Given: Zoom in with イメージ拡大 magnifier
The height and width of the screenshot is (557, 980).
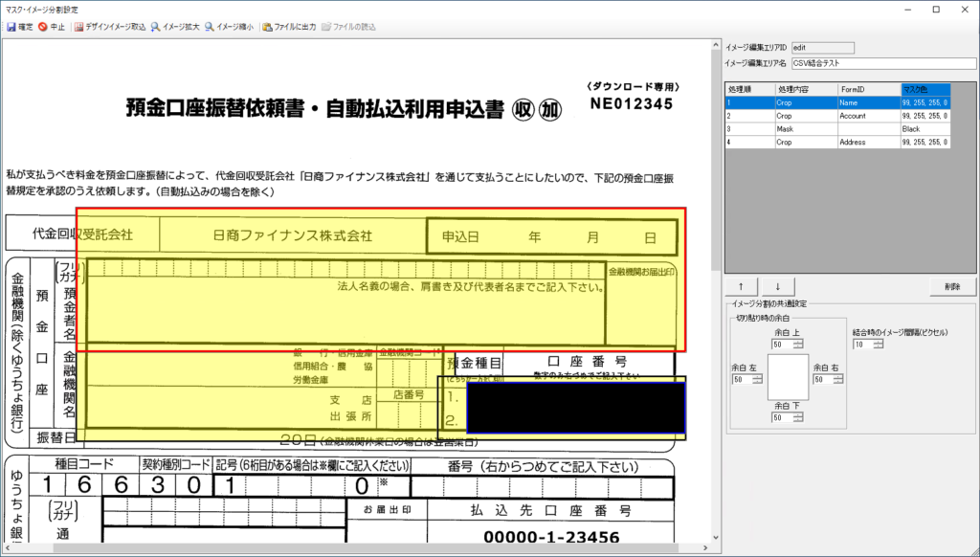Looking at the screenshot, I should click(x=155, y=27).
